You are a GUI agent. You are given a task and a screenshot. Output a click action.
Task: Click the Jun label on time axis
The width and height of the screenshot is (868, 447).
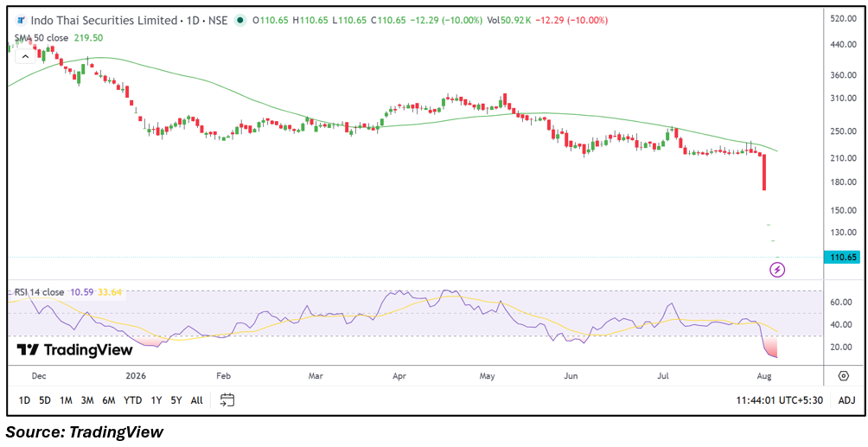tap(571, 376)
